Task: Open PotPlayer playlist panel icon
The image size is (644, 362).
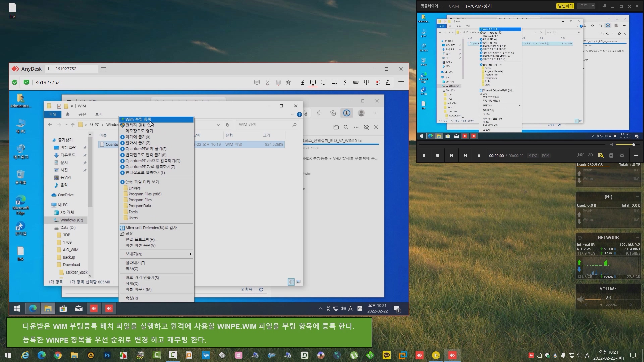Action: pyautogui.click(x=611, y=155)
